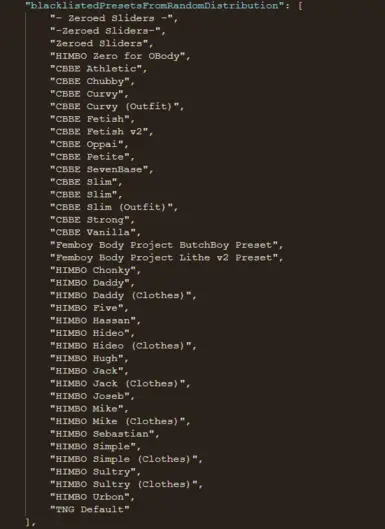The width and height of the screenshot is (385, 529).
Task: Click the "CBBE Fetish v2" entry
Action: tap(102, 132)
